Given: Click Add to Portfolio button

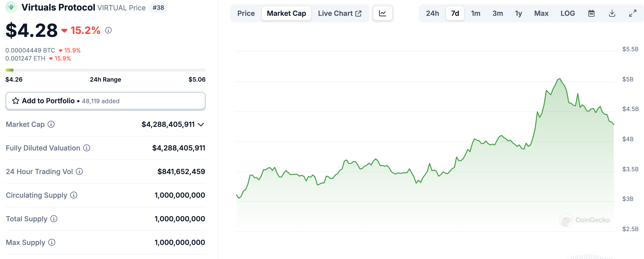Looking at the screenshot, I should click(x=105, y=101).
